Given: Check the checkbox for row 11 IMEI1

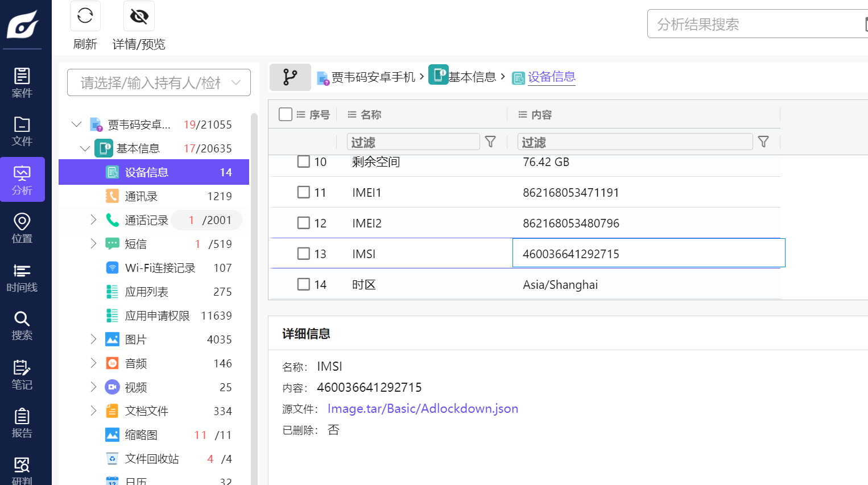Looking at the screenshot, I should tap(304, 192).
